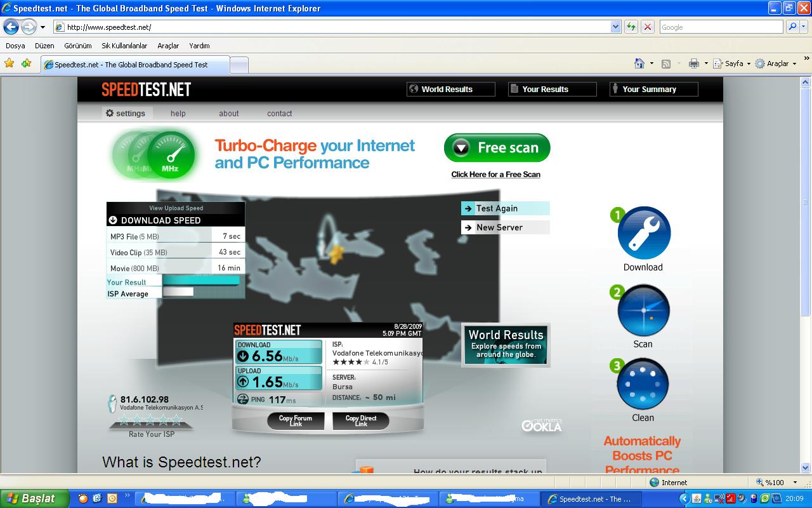Click the SPEEDTEST.NET logo in header
Image resolution: width=812 pixels, height=508 pixels.
tap(147, 90)
